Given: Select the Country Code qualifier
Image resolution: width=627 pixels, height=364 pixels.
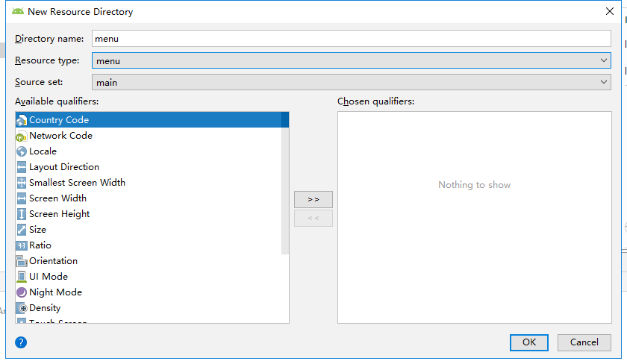Looking at the screenshot, I should (x=149, y=120).
